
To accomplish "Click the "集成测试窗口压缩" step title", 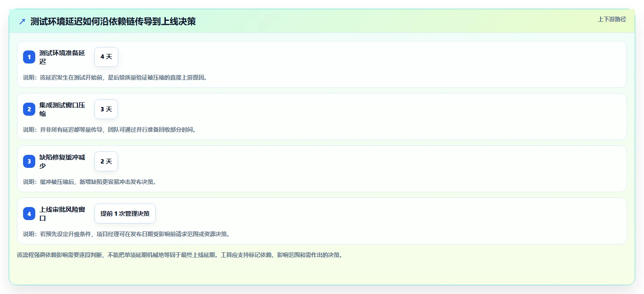I will (x=62, y=109).
